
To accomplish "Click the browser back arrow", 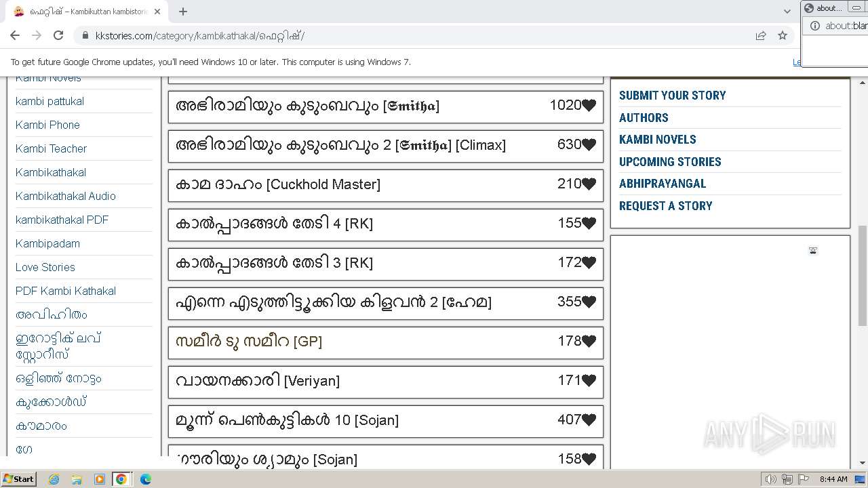I will [x=15, y=36].
